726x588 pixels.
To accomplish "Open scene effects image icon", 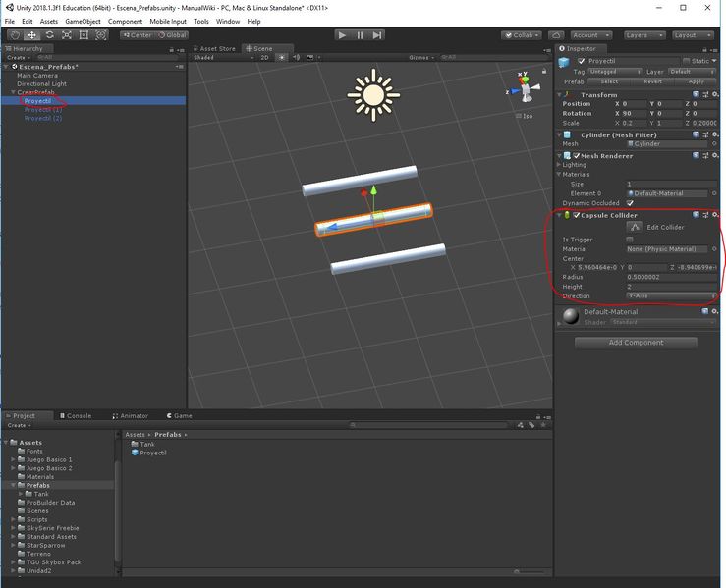I will [x=310, y=57].
